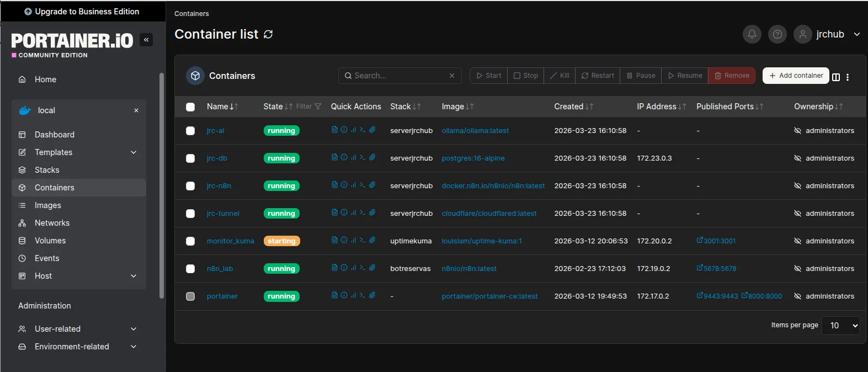Sort containers by Name column

pyautogui.click(x=222, y=107)
